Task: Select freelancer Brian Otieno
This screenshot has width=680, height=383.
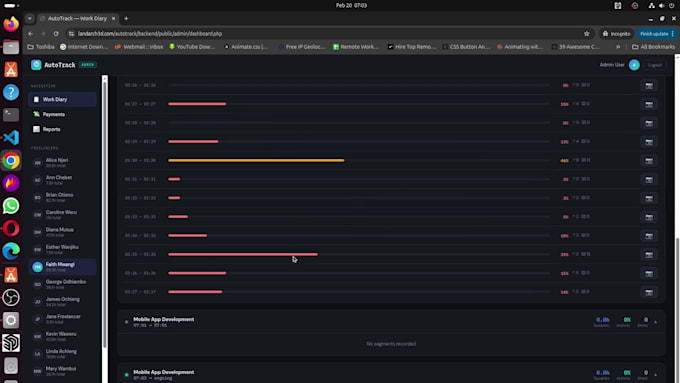Action: 62,197
